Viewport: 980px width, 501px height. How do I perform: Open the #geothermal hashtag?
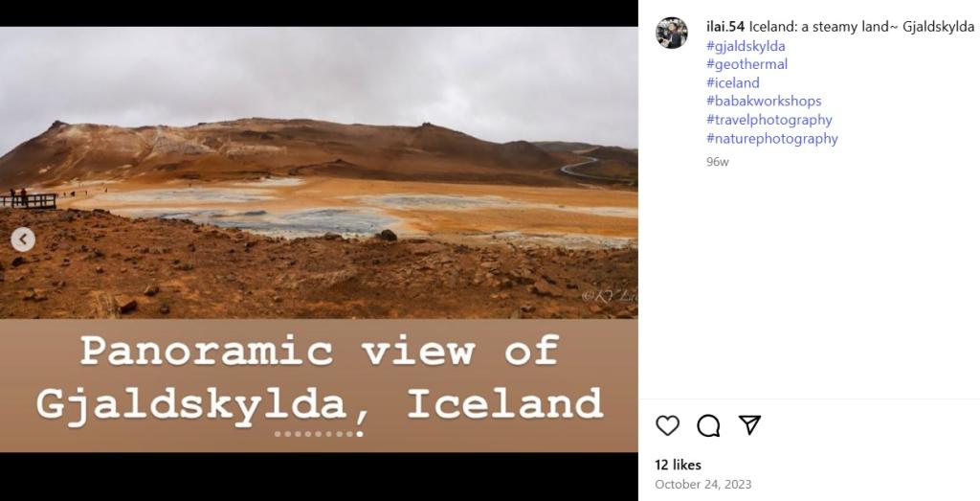point(746,64)
